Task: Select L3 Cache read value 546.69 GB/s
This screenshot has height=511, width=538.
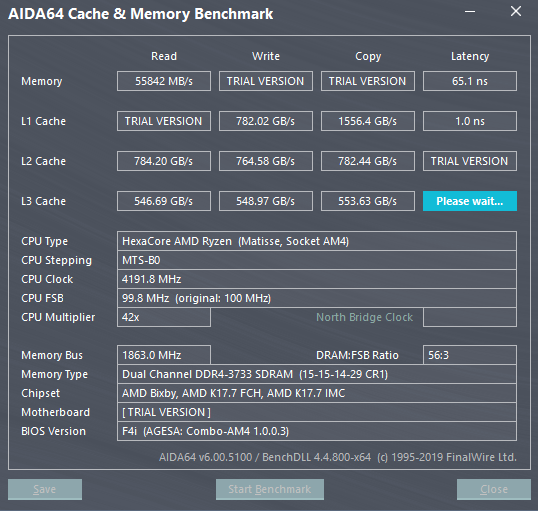Action: pos(164,201)
